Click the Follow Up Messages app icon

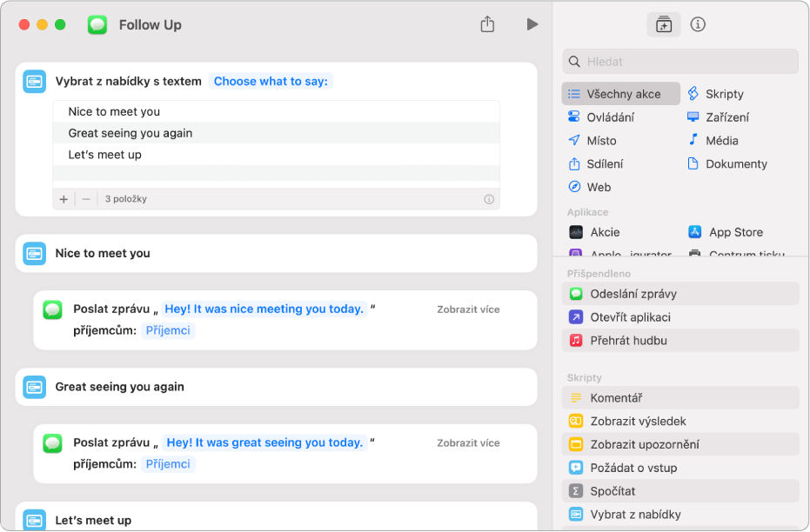pyautogui.click(x=97, y=24)
